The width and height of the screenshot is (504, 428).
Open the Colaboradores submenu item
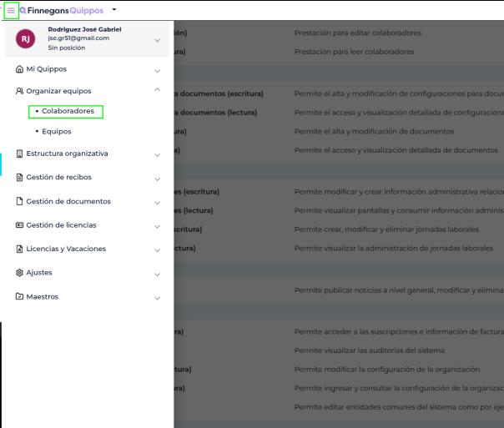[x=68, y=111]
